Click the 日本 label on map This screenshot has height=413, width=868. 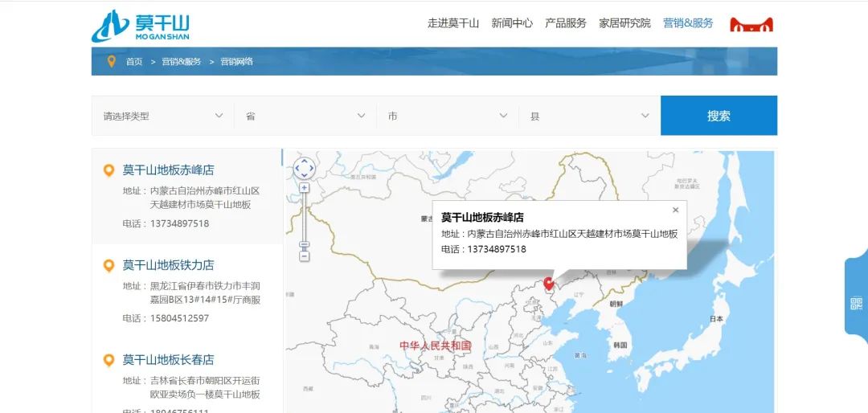(716, 319)
